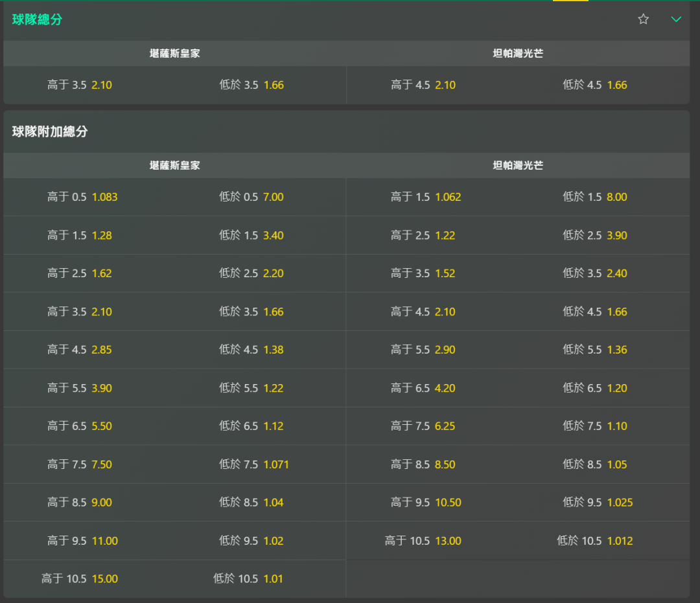Select 高于 3.5 2.10 in 球隊附加總分
This screenshot has width=700, height=603.
tap(80, 312)
